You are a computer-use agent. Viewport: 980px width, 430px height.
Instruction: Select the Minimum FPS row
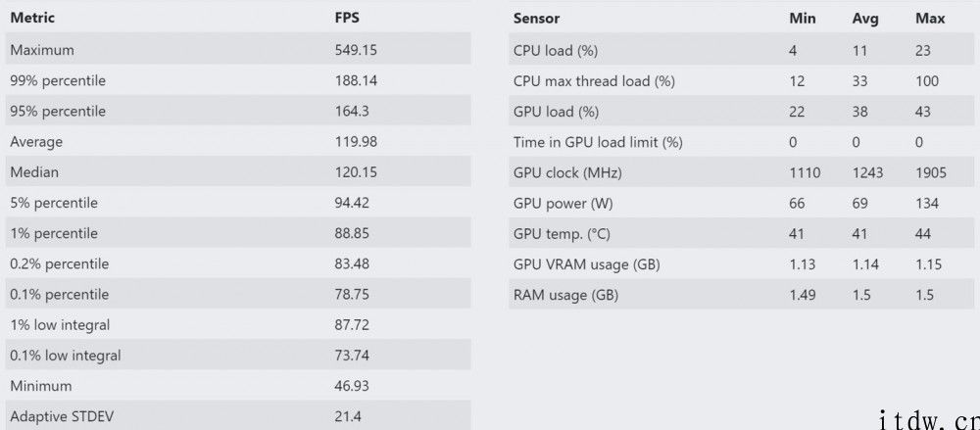[238, 386]
